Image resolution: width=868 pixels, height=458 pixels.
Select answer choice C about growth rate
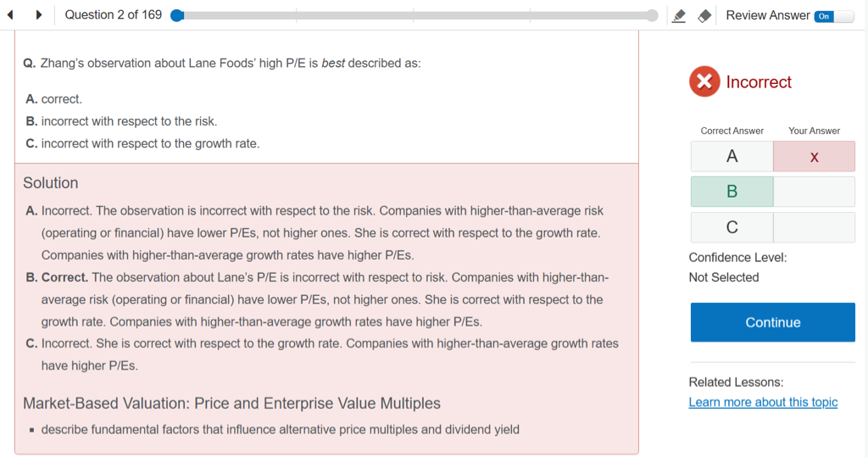click(142, 143)
